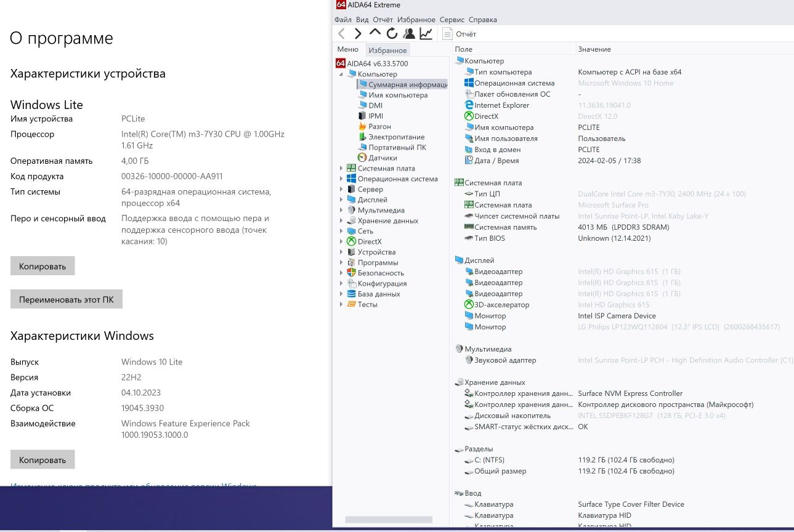Click the Звуковой адаптер speaker icon
The width and height of the screenshot is (794, 532).
(x=469, y=360)
